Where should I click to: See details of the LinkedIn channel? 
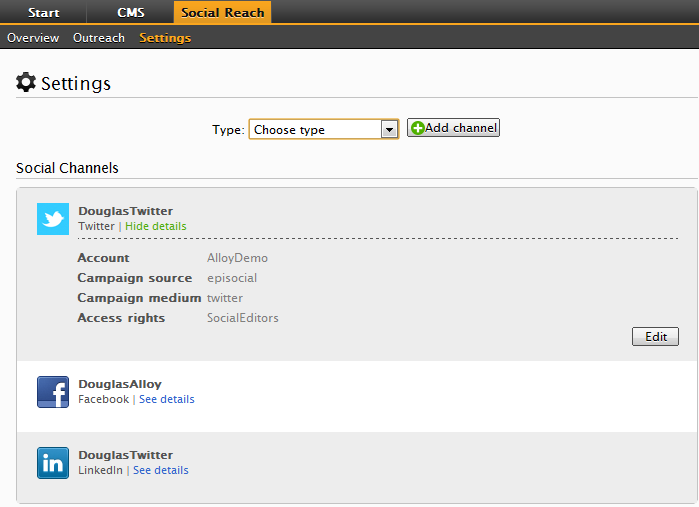tap(160, 470)
